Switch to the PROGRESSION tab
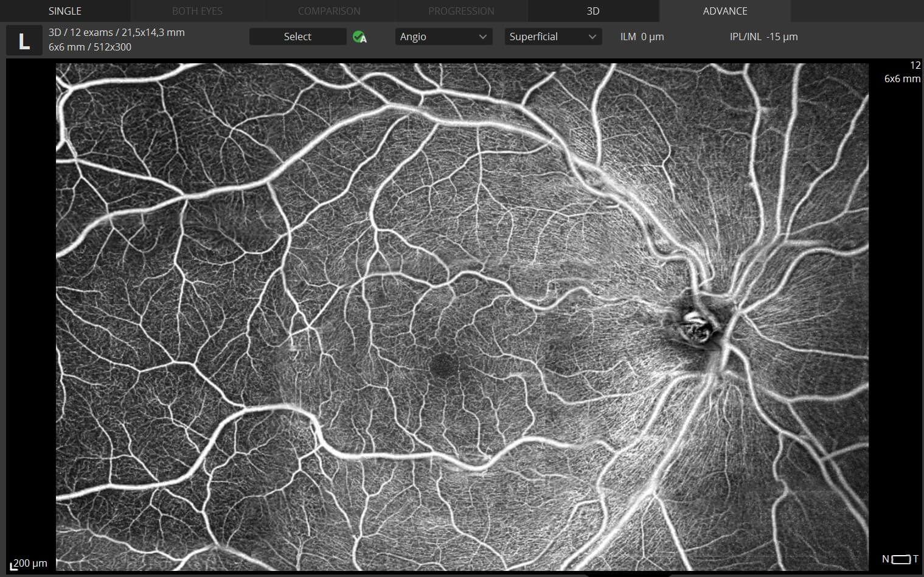This screenshot has height=577, width=924. pos(461,10)
